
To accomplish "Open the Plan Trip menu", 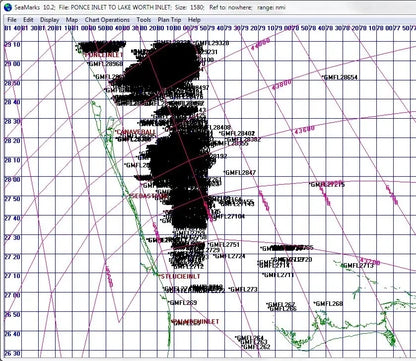I will [x=169, y=20].
